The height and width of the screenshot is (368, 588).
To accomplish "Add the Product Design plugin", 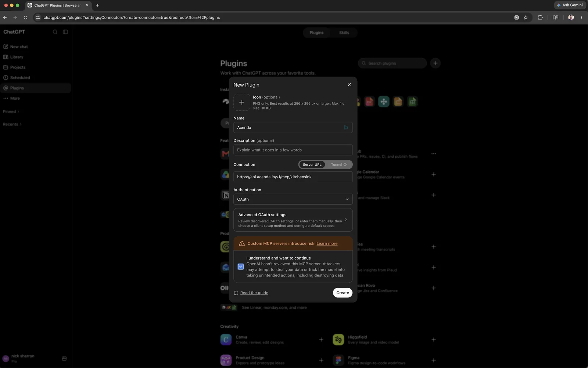I will pyautogui.click(x=321, y=360).
